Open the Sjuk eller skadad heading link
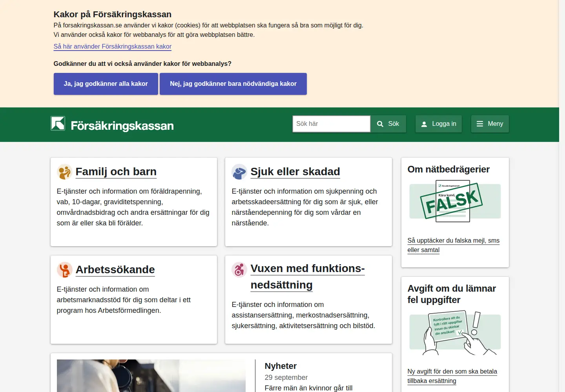This screenshot has height=392, width=565. 295,172
